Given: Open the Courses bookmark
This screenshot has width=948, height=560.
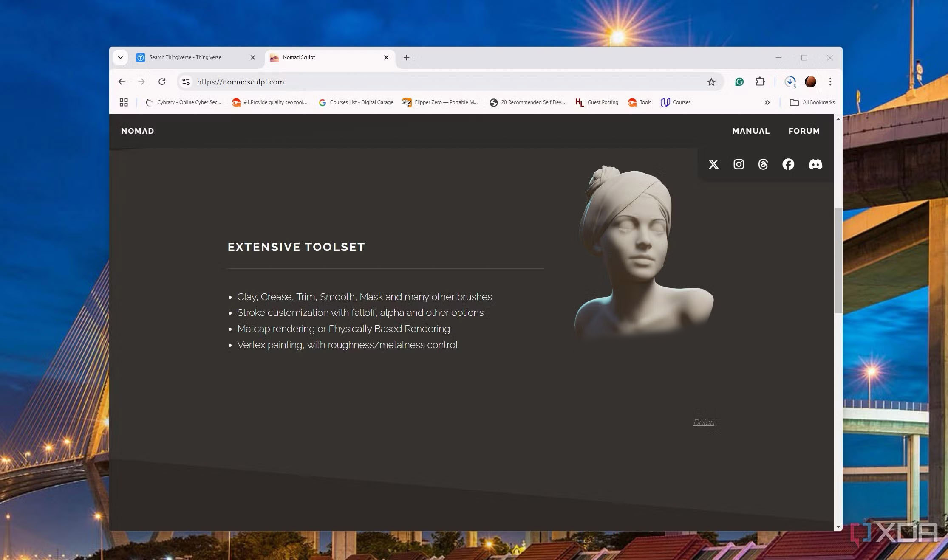Looking at the screenshot, I should [676, 102].
